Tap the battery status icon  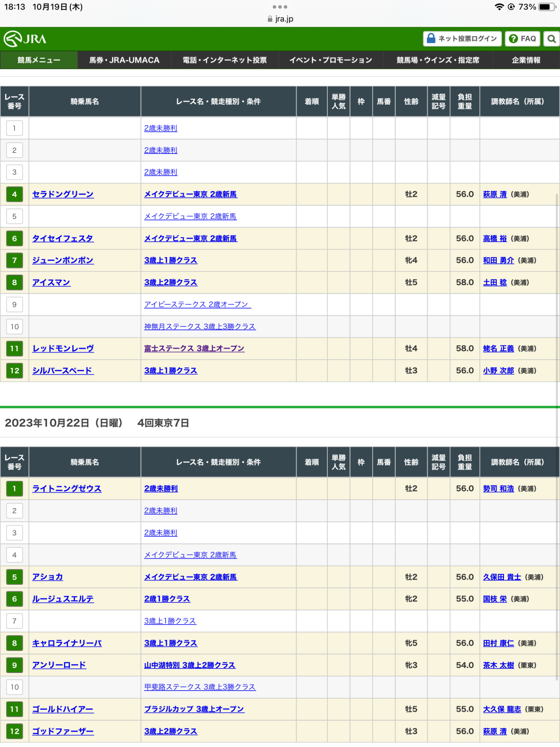[547, 7]
